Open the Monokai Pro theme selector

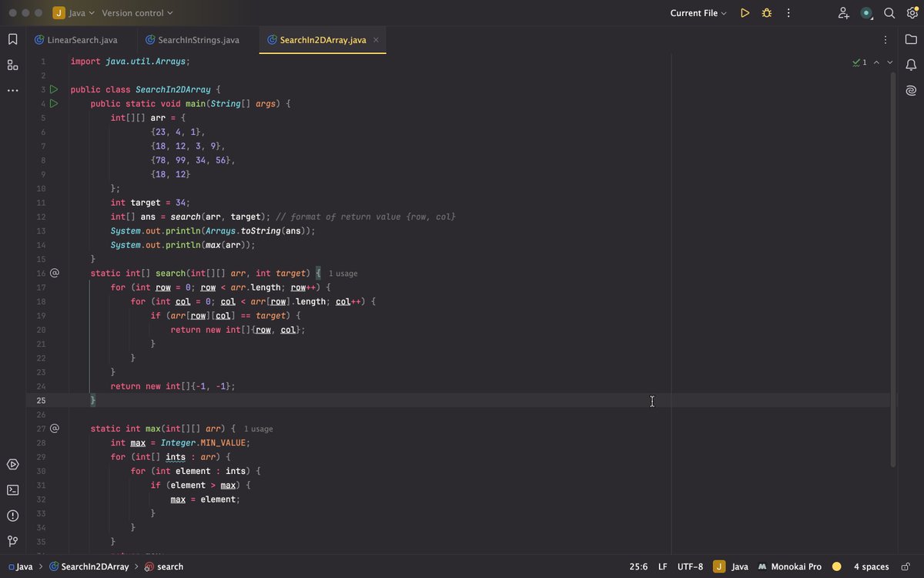click(790, 566)
